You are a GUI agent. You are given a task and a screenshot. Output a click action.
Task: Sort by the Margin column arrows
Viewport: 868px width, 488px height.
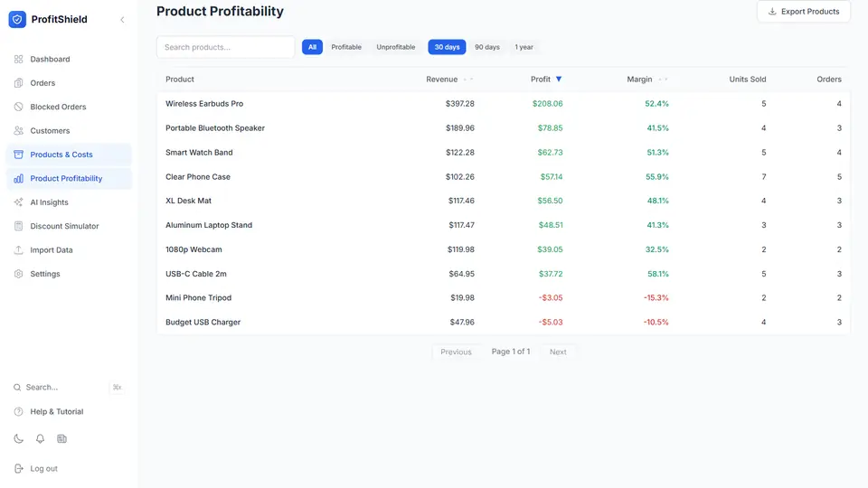663,80
